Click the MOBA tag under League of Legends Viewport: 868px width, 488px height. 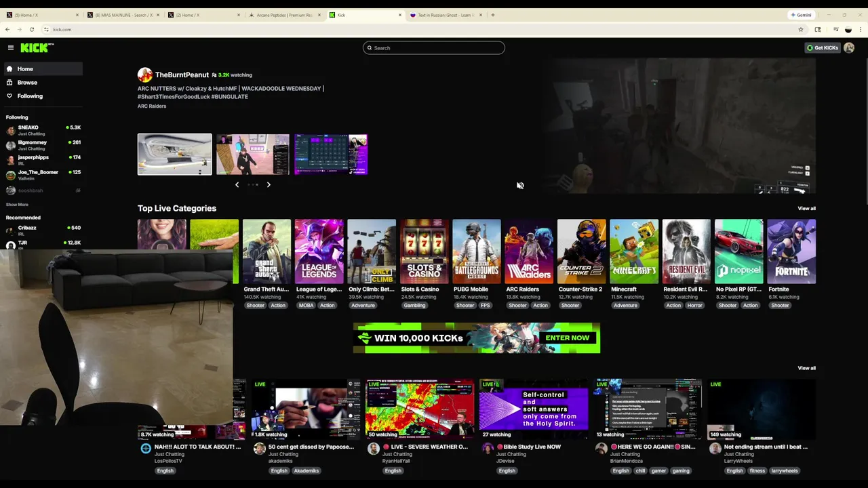point(306,305)
